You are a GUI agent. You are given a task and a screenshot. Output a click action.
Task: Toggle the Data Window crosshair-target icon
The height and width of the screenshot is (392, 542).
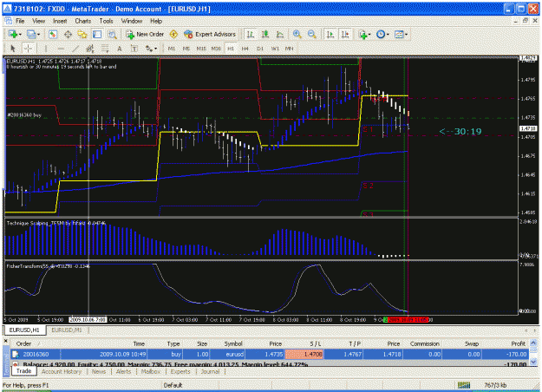tap(68, 34)
